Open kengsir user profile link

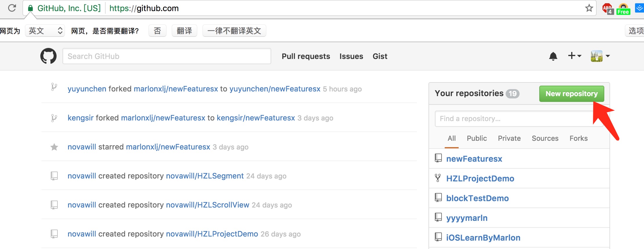coord(81,118)
